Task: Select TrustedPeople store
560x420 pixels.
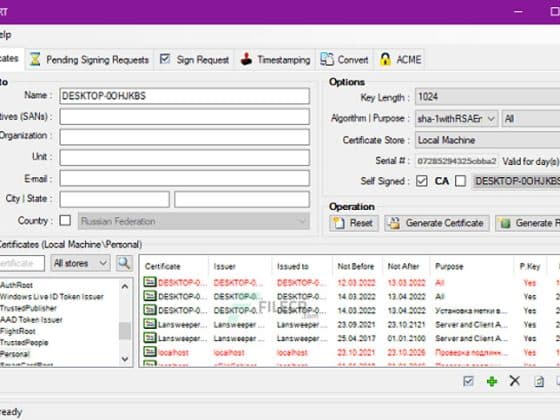Action: point(24,342)
